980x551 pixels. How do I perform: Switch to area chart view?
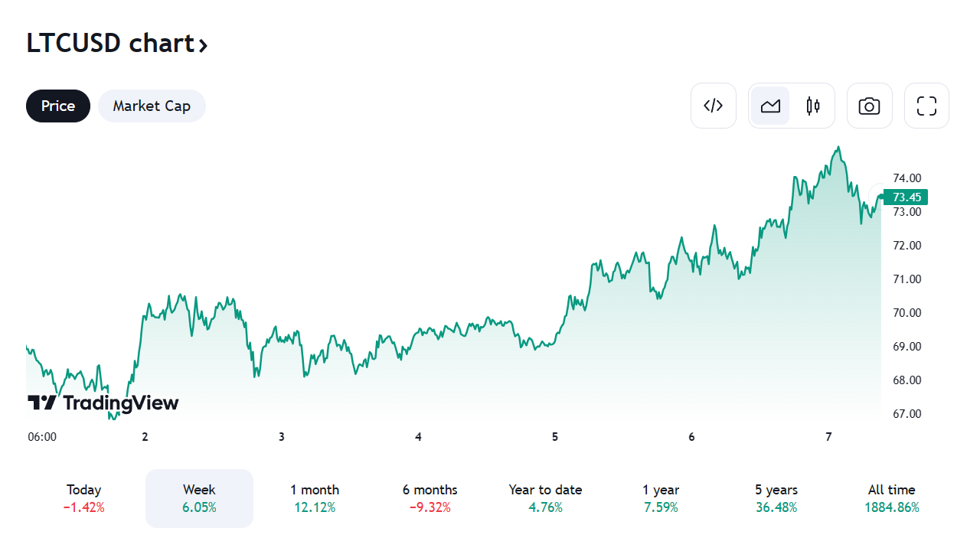(x=770, y=106)
